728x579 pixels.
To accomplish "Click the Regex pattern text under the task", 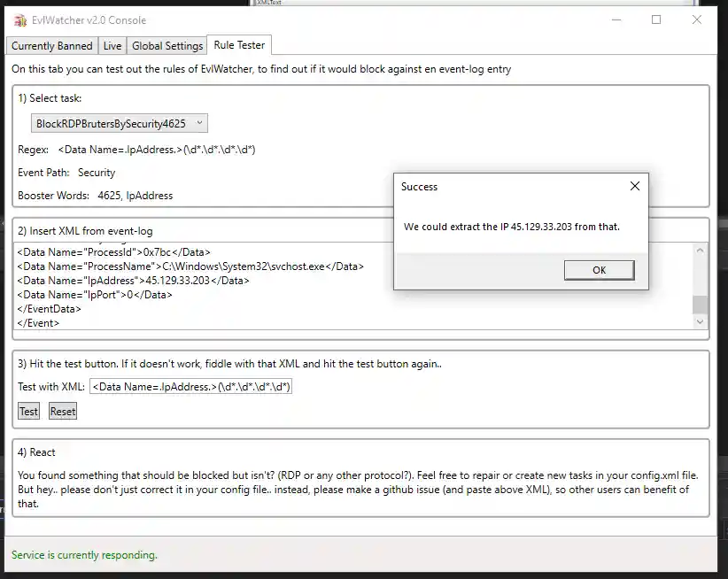I will [x=157, y=150].
